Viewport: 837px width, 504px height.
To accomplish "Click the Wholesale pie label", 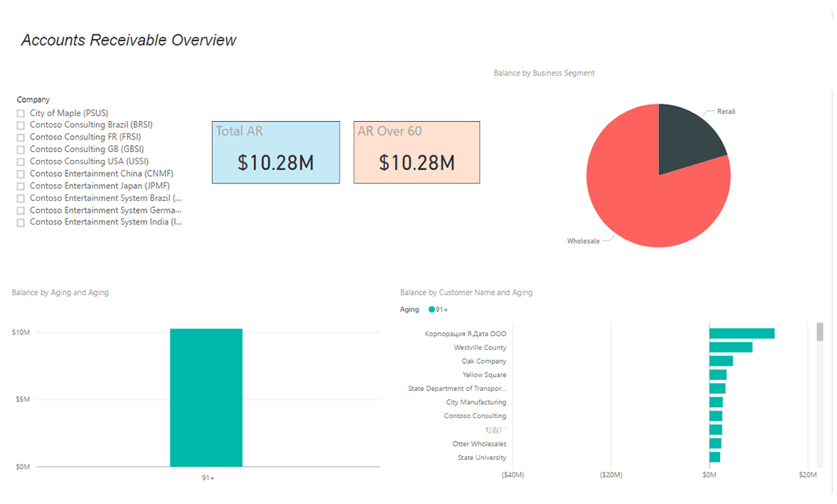I will click(x=583, y=241).
